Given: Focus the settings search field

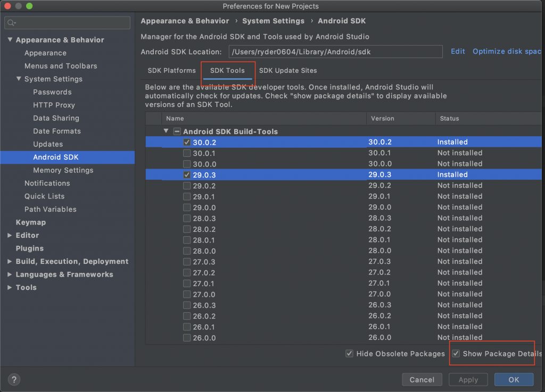Looking at the screenshot, I should (68, 23).
